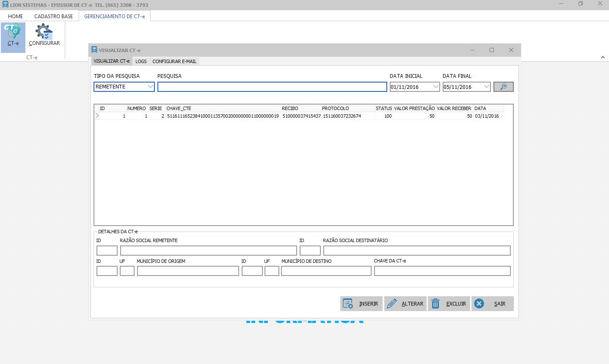Viewport: 609px width, 364px height.
Task: Open the CT-e ribbon icon
Action: pyautogui.click(x=13, y=37)
